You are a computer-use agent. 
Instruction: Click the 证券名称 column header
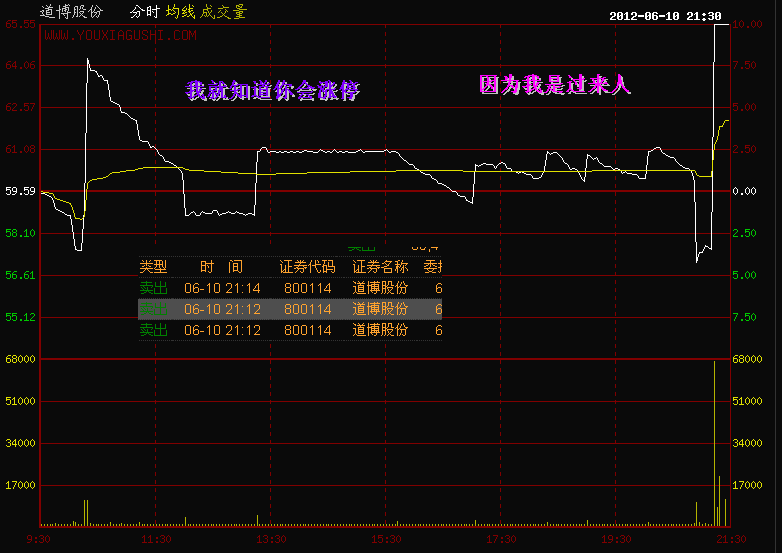point(381,267)
